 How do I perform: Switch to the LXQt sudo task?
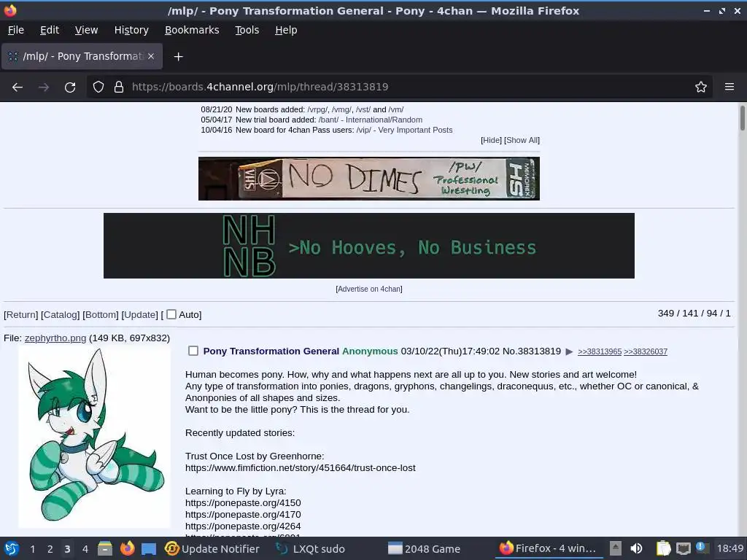pyautogui.click(x=311, y=549)
